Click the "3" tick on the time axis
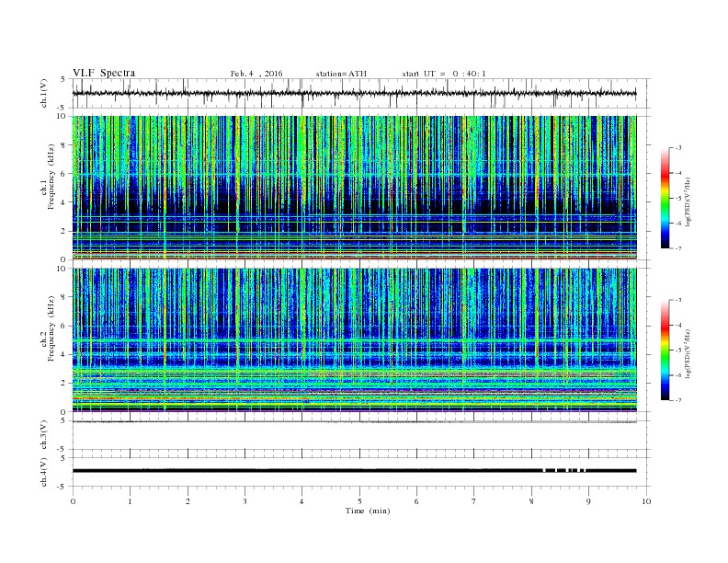 [x=245, y=501]
